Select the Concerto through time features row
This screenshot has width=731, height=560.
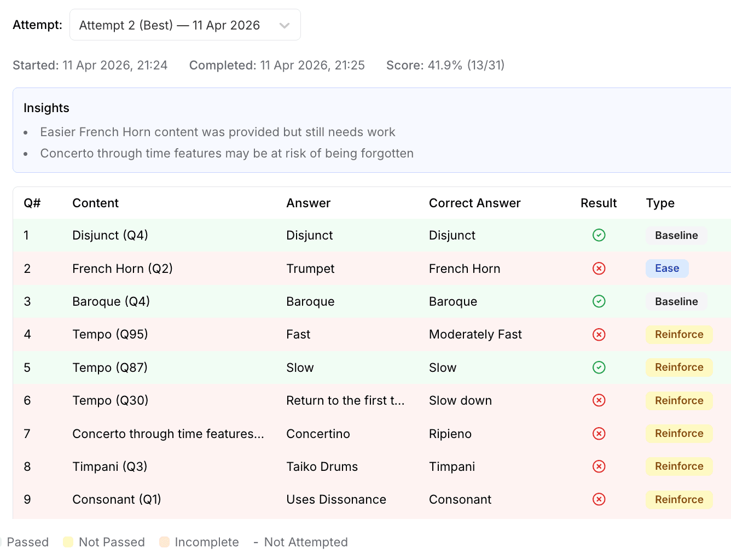168,434
